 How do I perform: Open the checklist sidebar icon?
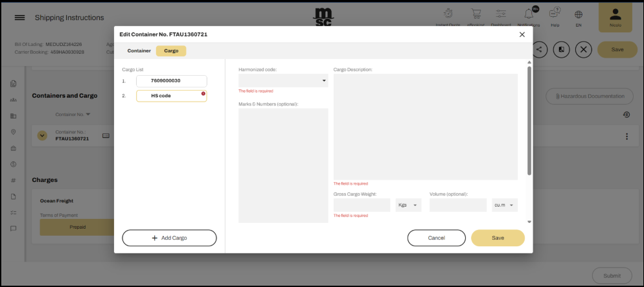coord(13,212)
